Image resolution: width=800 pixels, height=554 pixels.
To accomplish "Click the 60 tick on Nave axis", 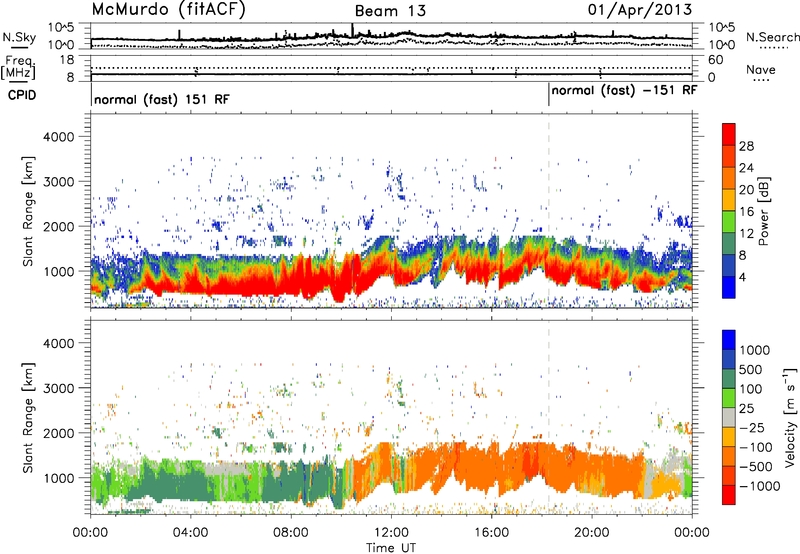I will tap(715, 60).
